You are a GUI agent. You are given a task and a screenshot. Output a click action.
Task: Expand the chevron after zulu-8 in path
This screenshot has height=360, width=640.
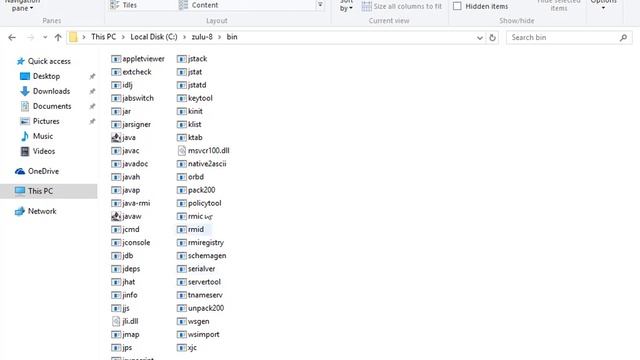point(220,37)
